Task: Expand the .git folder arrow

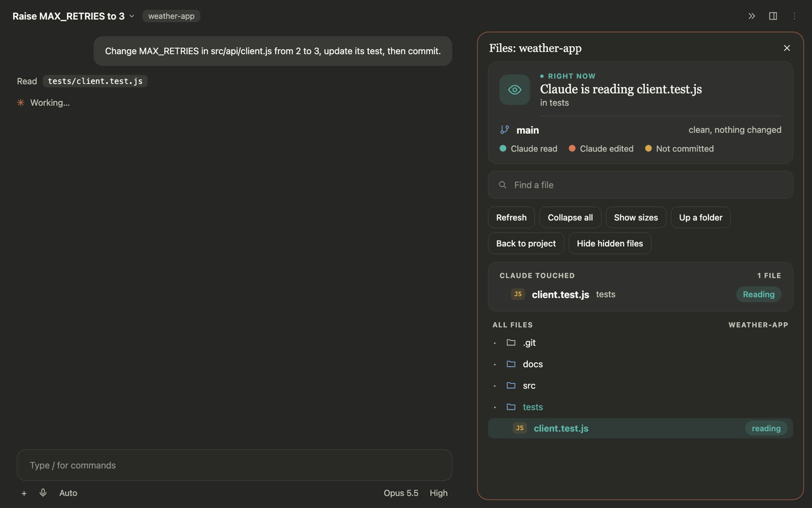Action: click(x=495, y=343)
